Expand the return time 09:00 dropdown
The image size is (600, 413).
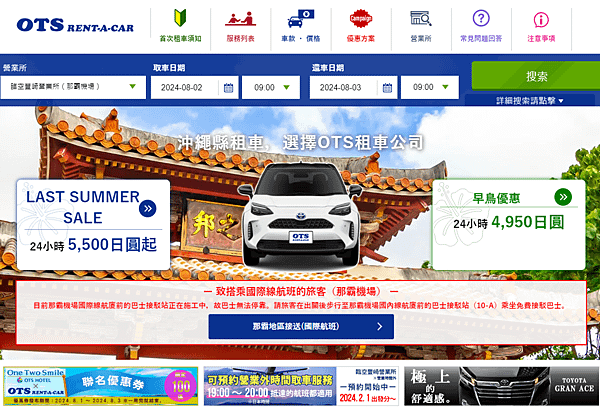[430, 87]
